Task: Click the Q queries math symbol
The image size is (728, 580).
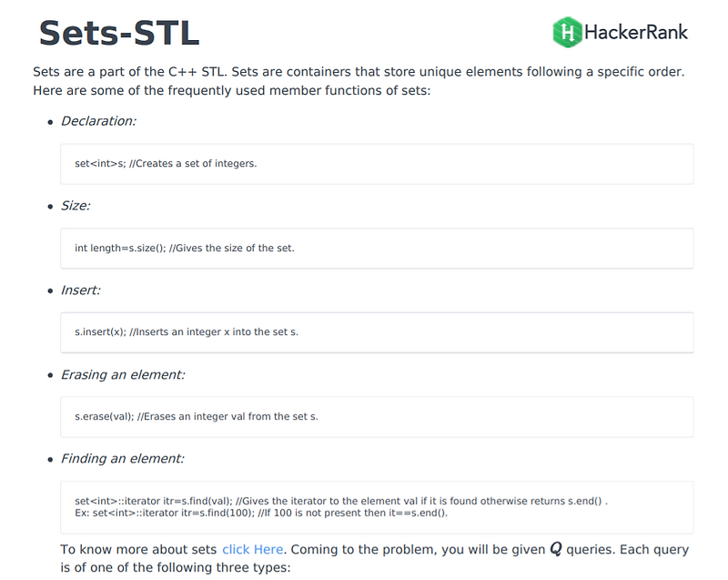Action: tap(556, 549)
